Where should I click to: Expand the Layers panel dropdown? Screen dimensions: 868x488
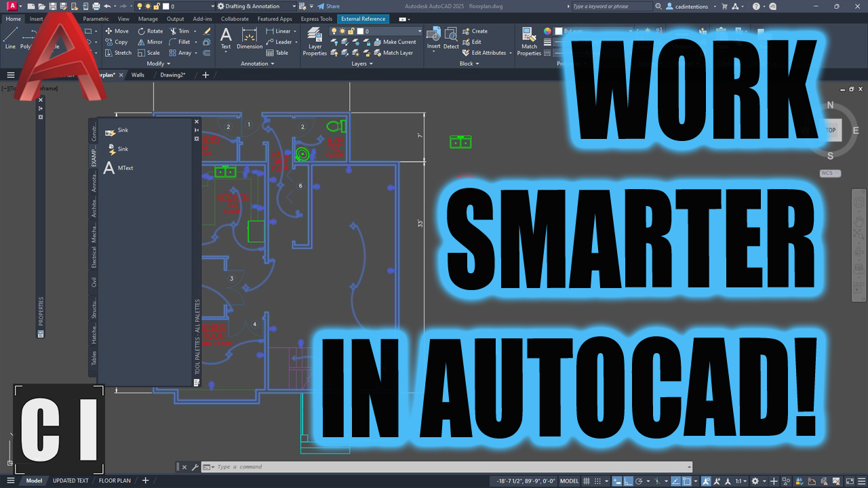coord(362,64)
